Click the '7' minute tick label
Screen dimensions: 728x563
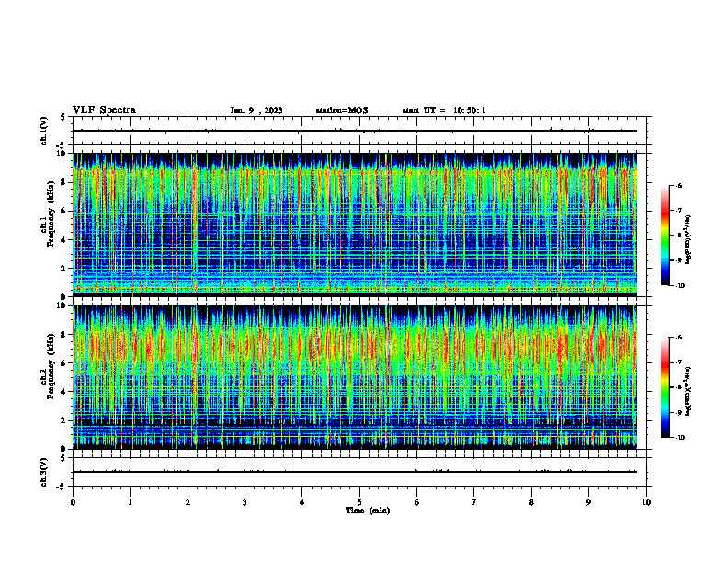[474, 502]
